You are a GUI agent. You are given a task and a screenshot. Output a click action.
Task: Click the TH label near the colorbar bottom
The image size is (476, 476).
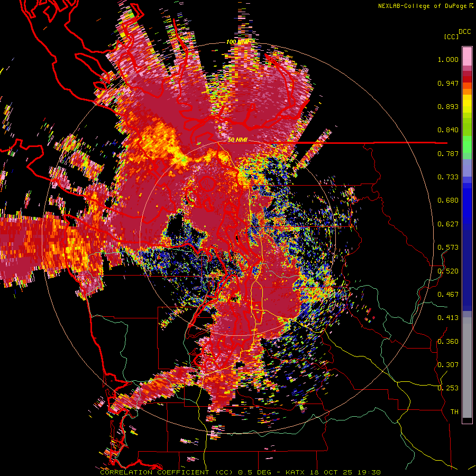point(454,412)
